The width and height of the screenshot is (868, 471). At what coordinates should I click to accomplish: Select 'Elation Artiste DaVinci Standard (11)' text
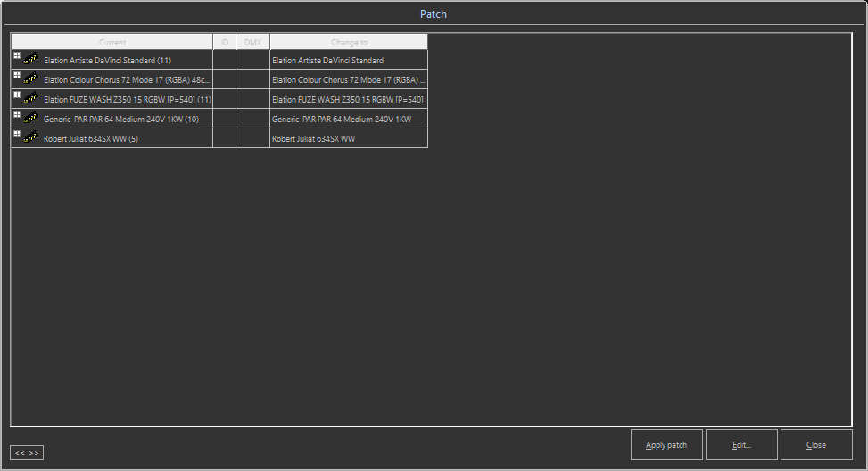107,61
